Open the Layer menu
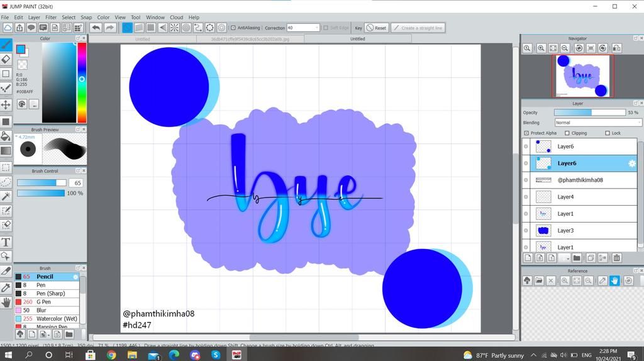This screenshot has height=361, width=644. pyautogui.click(x=34, y=17)
